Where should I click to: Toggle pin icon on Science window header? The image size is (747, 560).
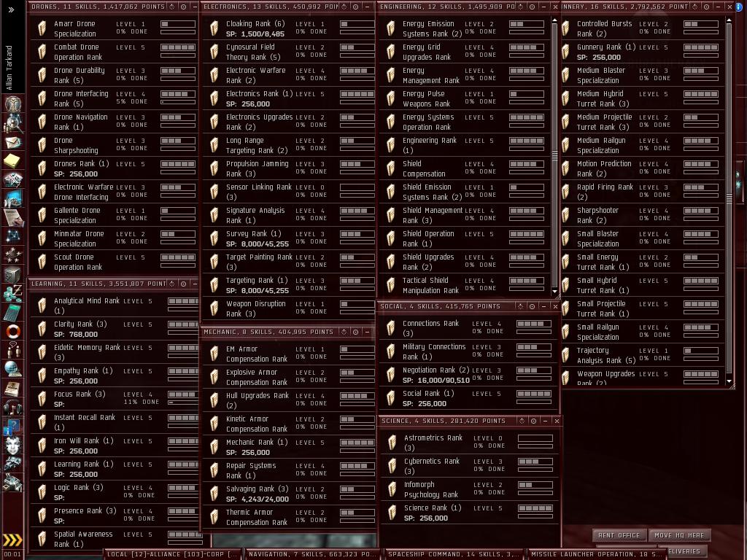[x=522, y=421]
